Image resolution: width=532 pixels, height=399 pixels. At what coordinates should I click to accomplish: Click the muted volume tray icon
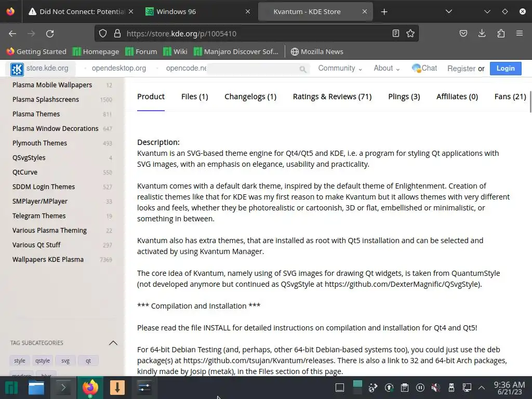click(436, 388)
